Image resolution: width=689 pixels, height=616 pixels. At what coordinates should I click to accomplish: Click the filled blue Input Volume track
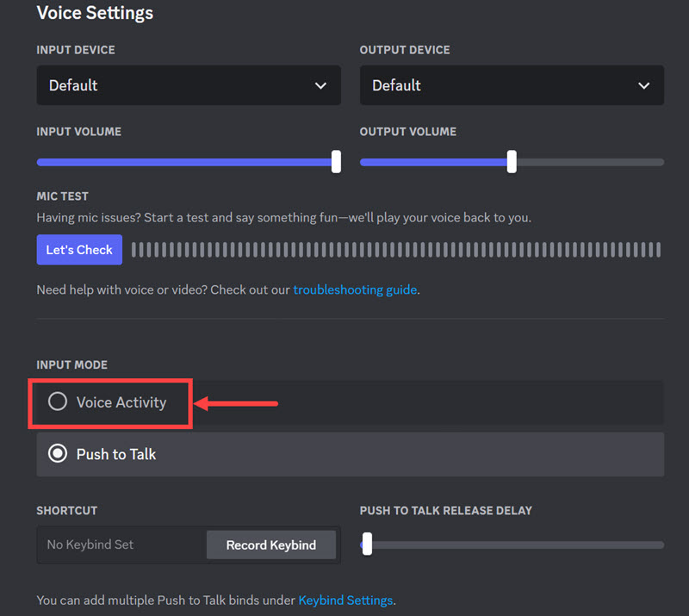pos(185,162)
